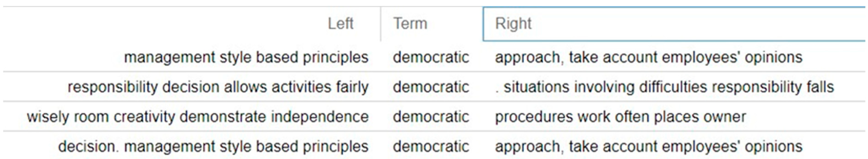Click left context in the first row
This screenshot has width=868, height=159.
(246, 57)
